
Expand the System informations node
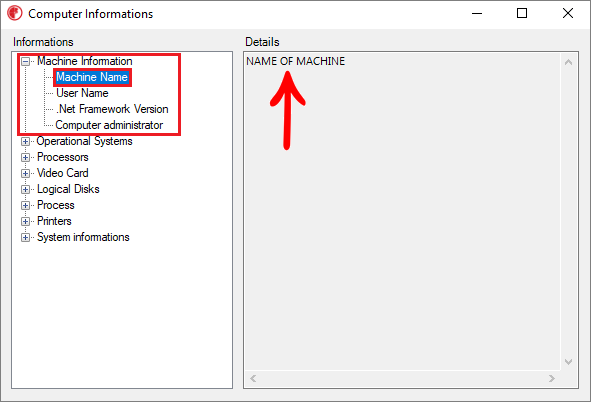25,238
